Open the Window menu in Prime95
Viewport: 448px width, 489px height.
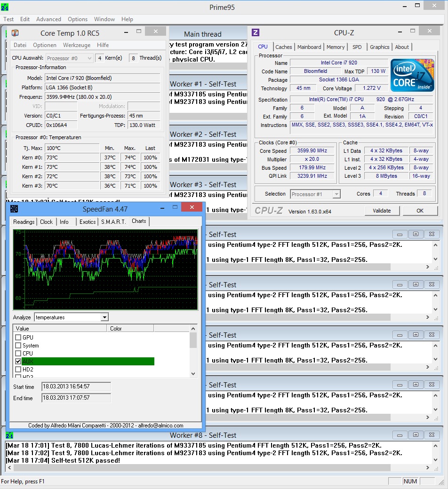(x=104, y=19)
